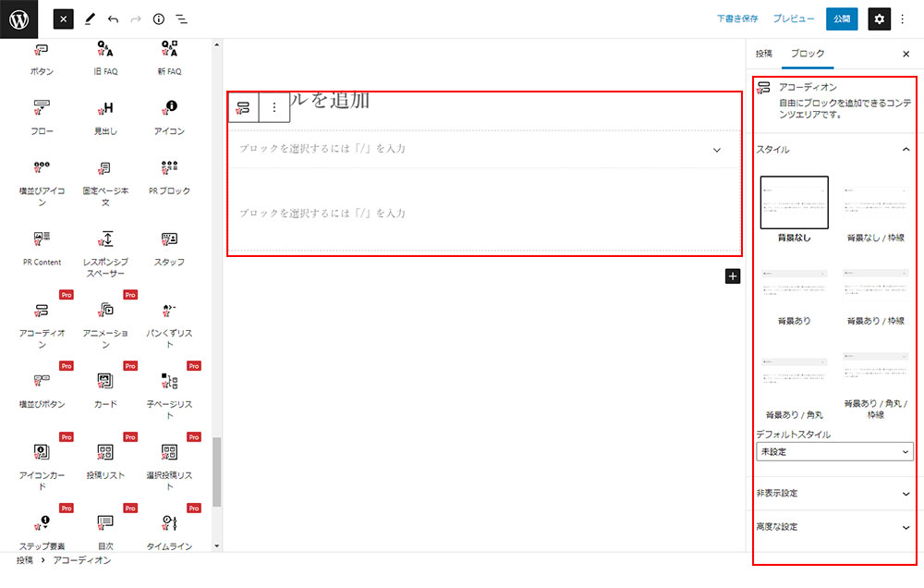Close the block inserter panel
Image resolution: width=924 pixels, height=588 pixels.
(63, 18)
